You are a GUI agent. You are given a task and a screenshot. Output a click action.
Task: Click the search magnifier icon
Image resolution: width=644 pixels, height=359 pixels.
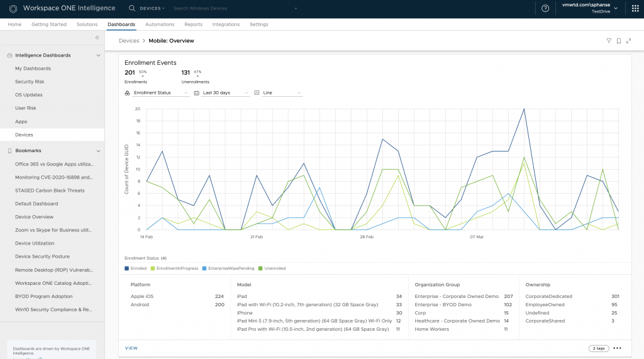tap(132, 8)
